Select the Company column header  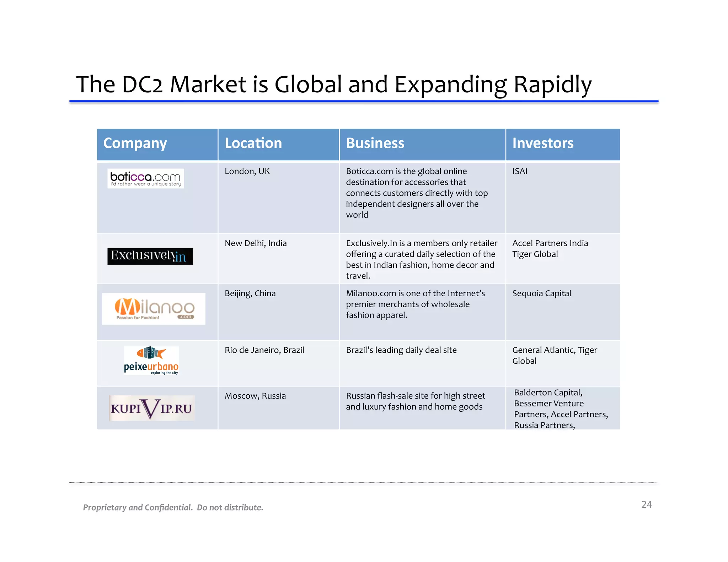(x=135, y=144)
